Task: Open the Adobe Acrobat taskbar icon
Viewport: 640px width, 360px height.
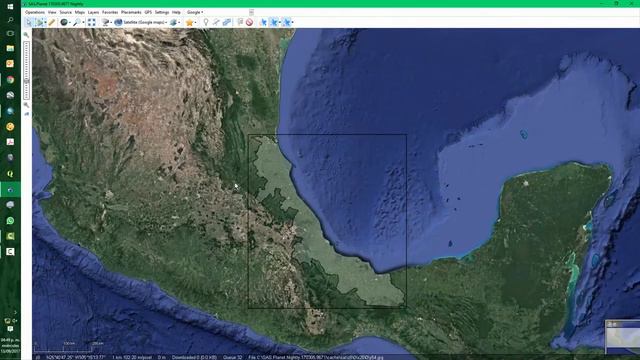Action: tap(10, 142)
